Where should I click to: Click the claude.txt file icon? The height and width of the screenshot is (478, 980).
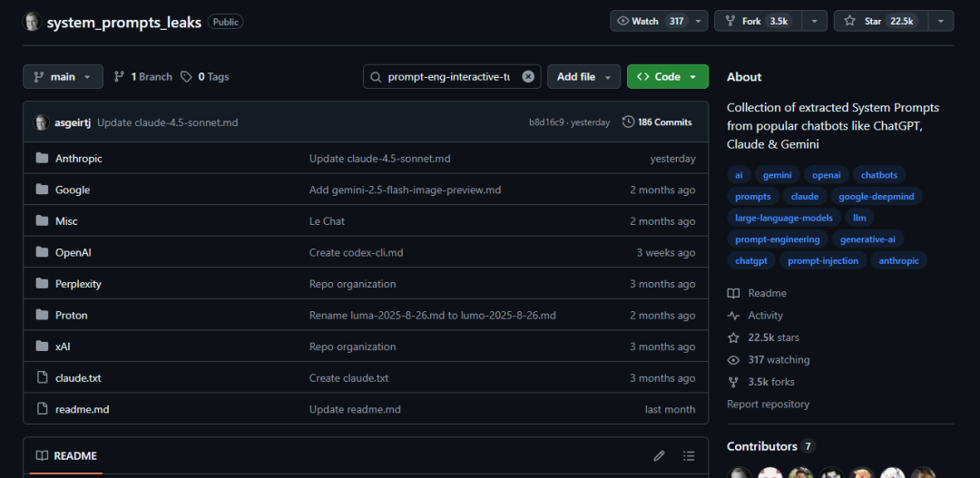(x=42, y=377)
